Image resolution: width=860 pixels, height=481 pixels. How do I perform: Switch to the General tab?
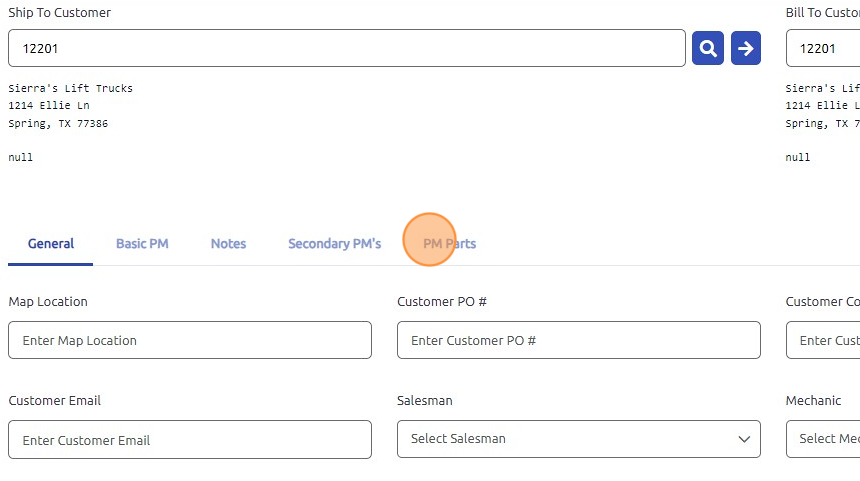(51, 244)
